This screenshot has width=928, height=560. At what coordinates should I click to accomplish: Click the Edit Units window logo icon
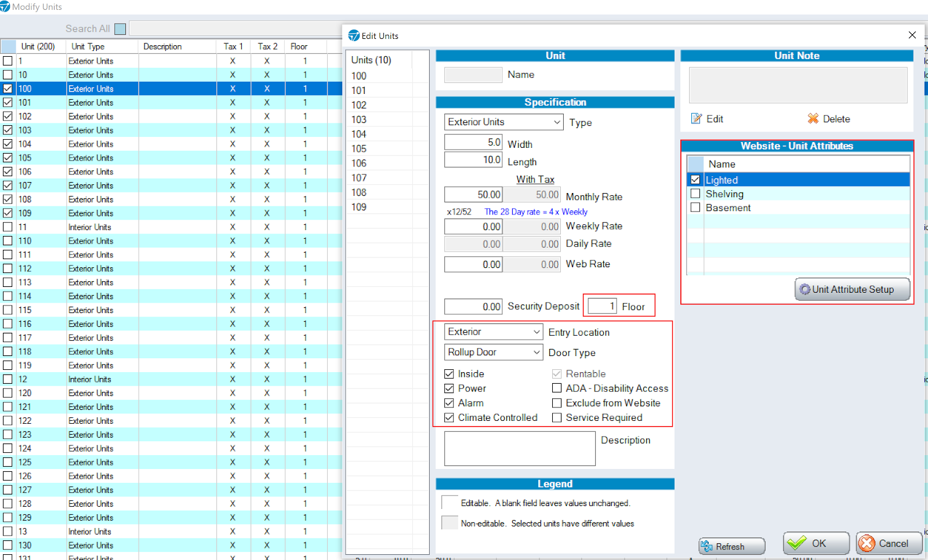pyautogui.click(x=354, y=36)
